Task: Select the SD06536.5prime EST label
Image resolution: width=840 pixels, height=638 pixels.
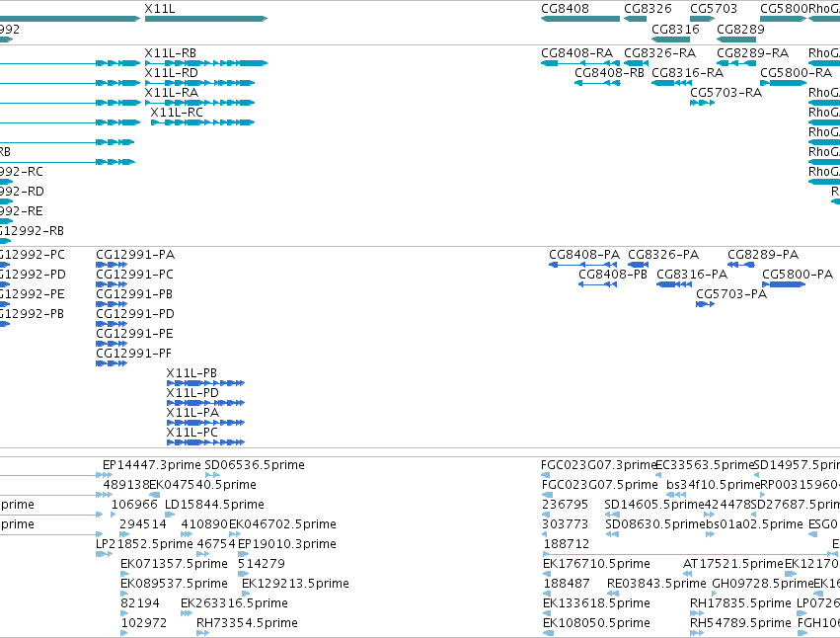Action: (255, 465)
